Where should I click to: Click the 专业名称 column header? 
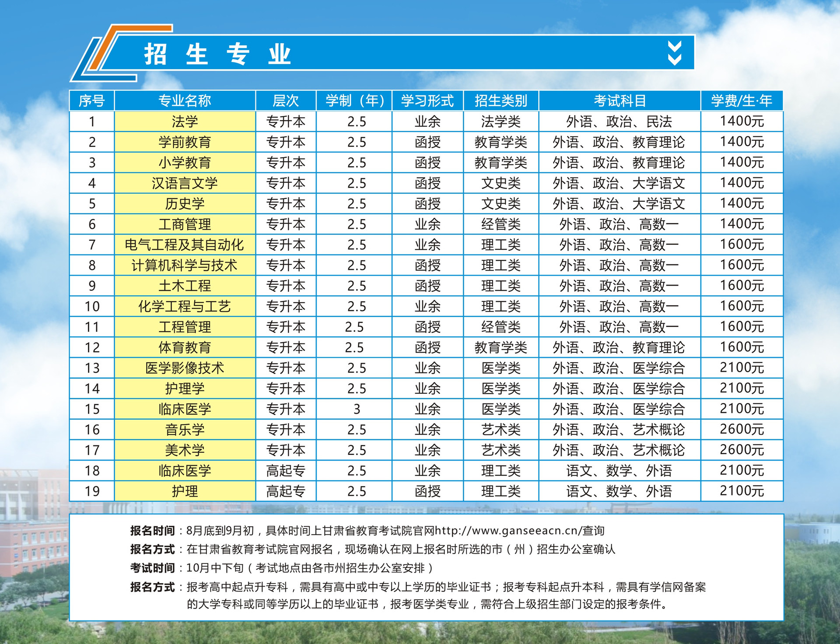pos(185,101)
